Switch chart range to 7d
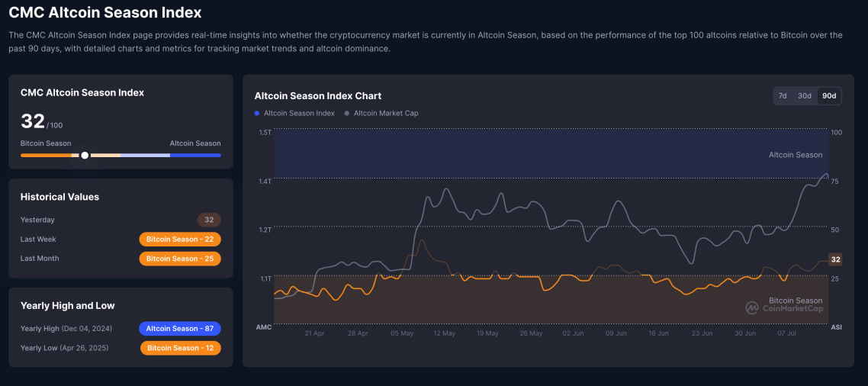 tap(783, 96)
